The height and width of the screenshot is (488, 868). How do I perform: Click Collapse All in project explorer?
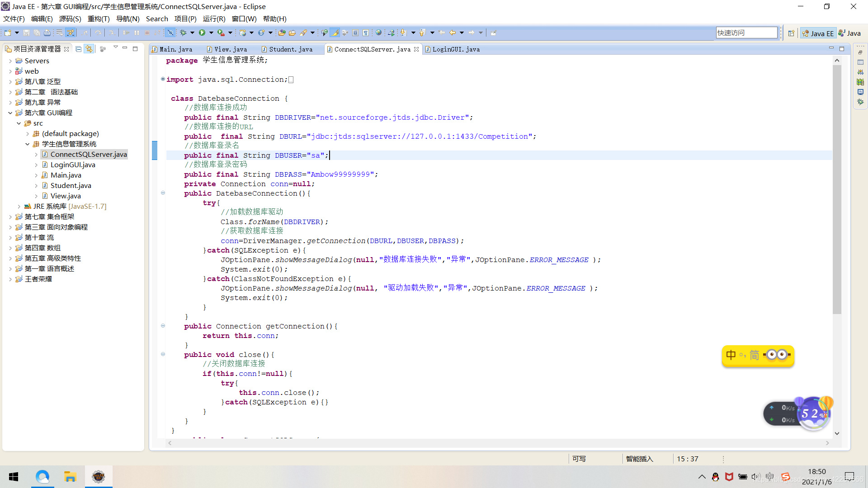(79, 49)
